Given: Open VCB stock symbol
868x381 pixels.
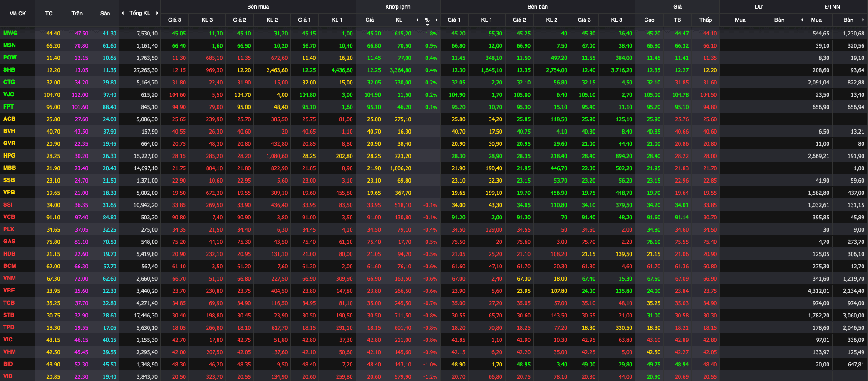Looking at the screenshot, I should 9,217.
